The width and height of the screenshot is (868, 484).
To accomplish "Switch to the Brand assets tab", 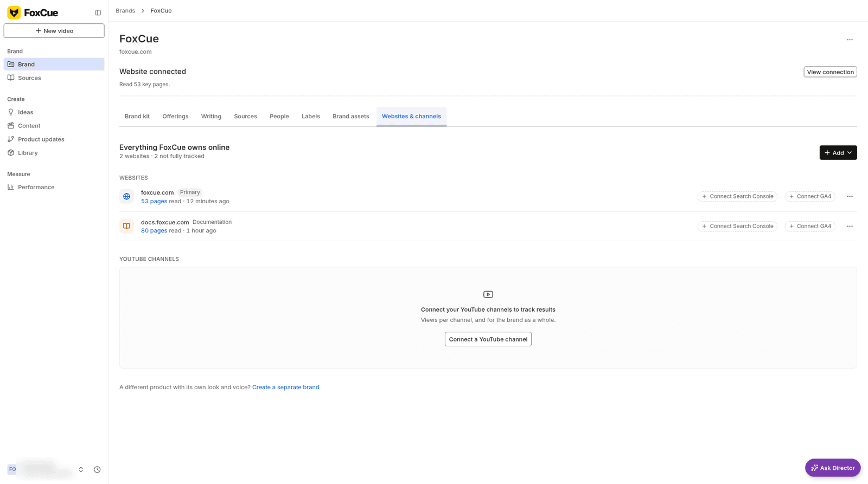I will [x=351, y=117].
